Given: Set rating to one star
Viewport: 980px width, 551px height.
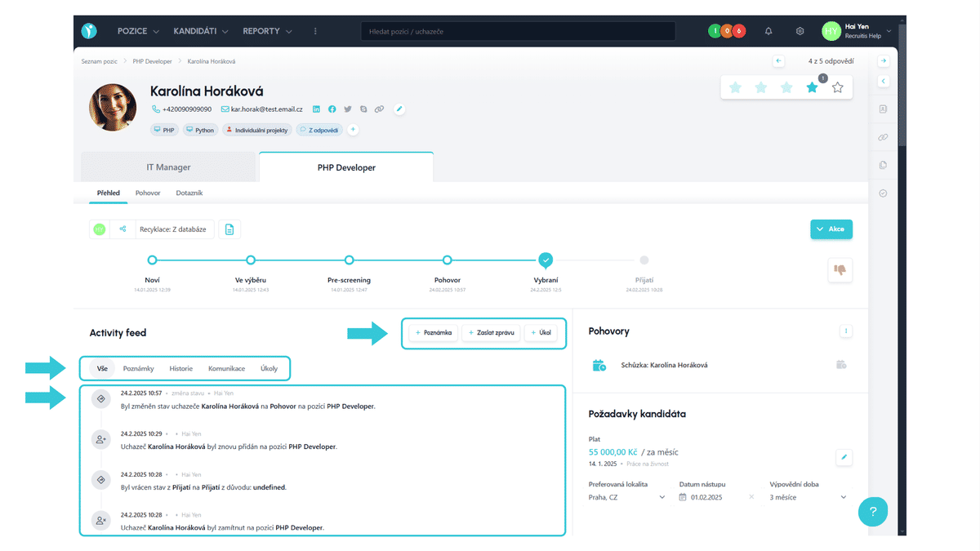Looking at the screenshot, I should (x=735, y=87).
